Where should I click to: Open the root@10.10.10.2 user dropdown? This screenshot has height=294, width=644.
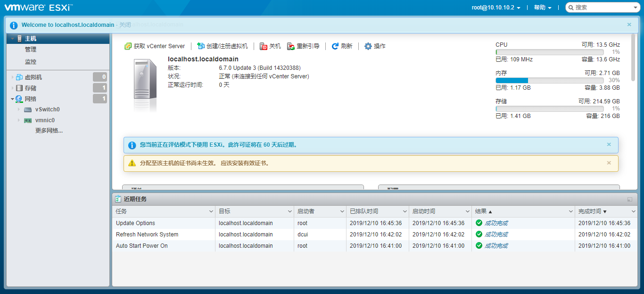(496, 8)
